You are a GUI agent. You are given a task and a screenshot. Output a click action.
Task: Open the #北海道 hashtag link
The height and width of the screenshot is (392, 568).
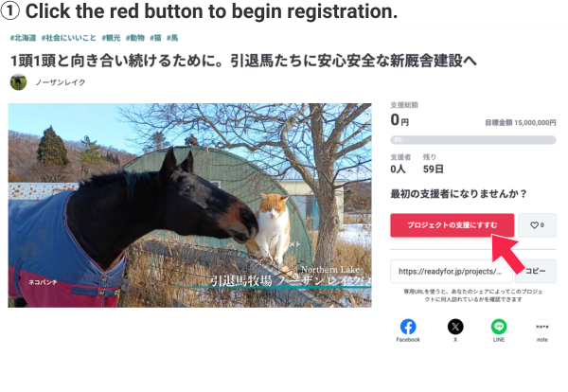(23, 38)
